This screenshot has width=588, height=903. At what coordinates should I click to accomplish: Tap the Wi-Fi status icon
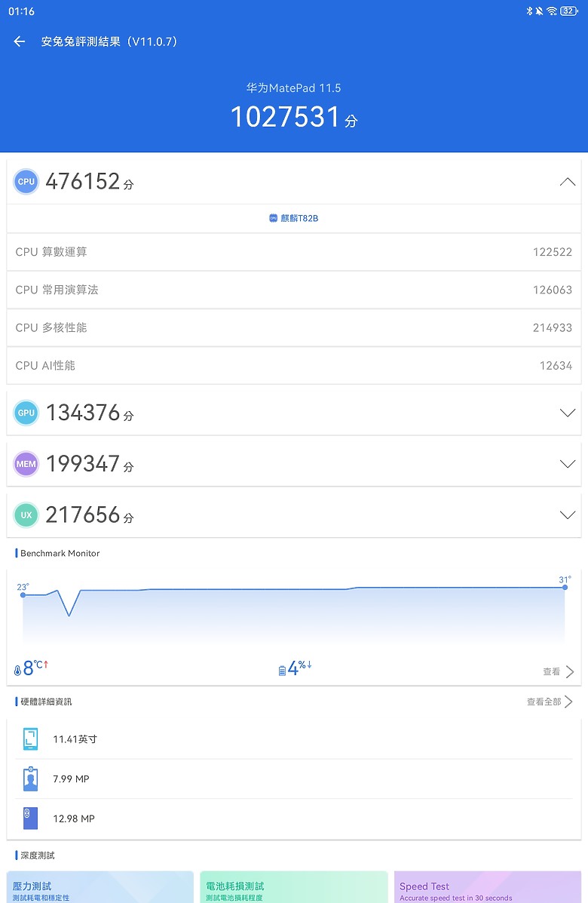[552, 11]
